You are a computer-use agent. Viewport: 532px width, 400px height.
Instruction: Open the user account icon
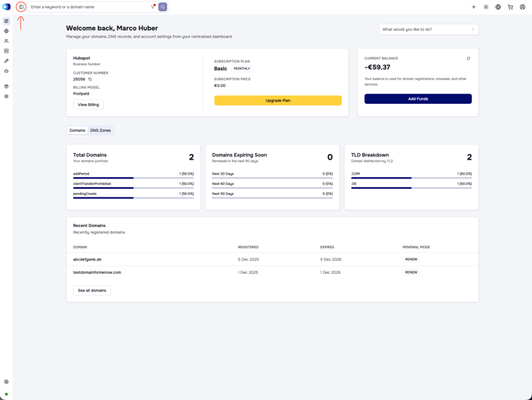(522, 7)
